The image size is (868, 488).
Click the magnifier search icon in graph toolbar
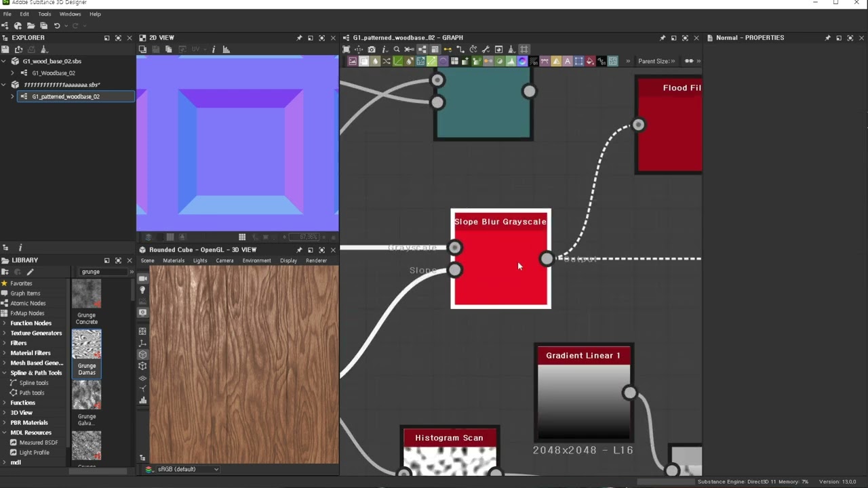[397, 49]
